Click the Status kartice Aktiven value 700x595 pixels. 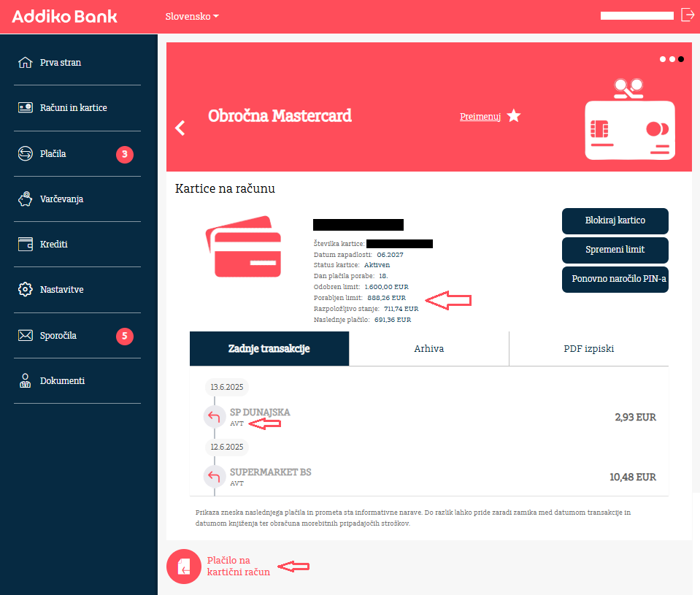coord(377,265)
